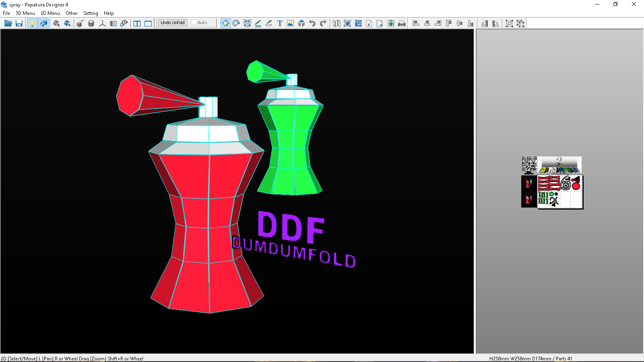Click the Undo Unfold button

(172, 22)
